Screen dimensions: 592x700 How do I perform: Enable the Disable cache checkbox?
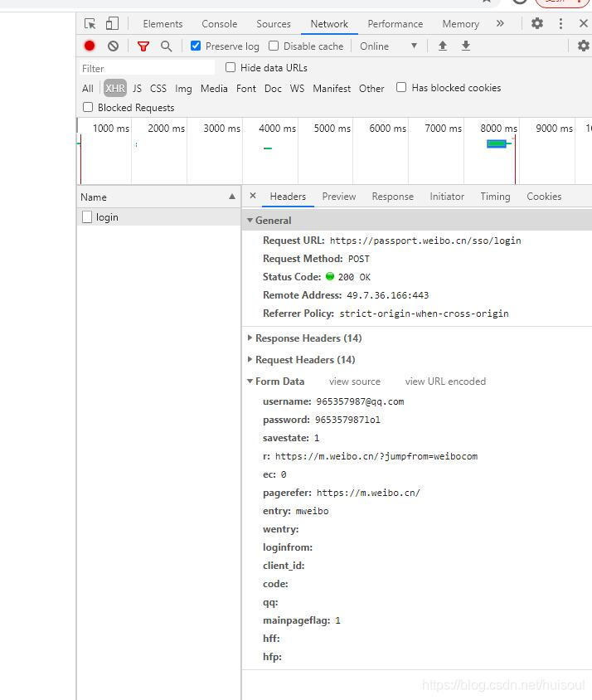[274, 46]
